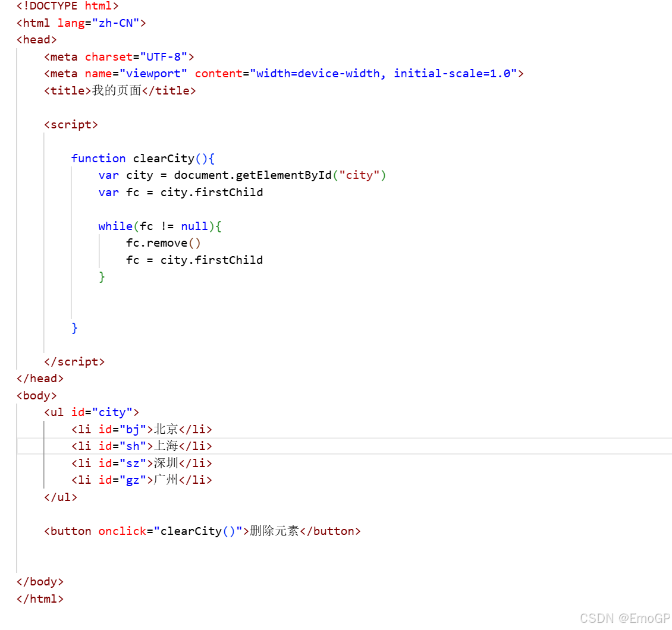Click the fc.remove() statement

point(164,243)
